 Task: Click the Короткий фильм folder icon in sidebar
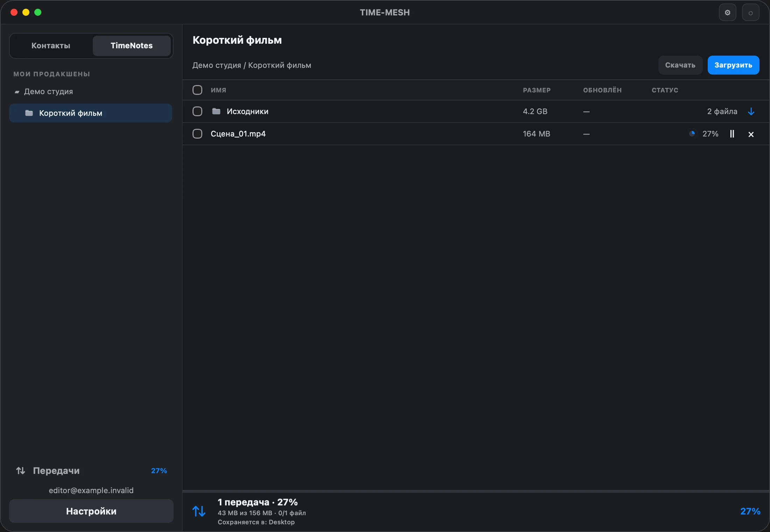point(29,113)
